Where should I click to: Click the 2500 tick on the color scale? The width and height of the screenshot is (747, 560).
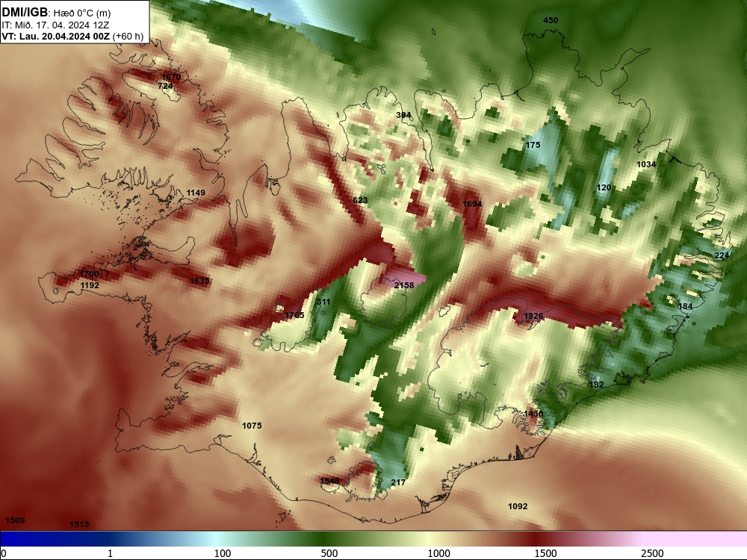point(652,553)
